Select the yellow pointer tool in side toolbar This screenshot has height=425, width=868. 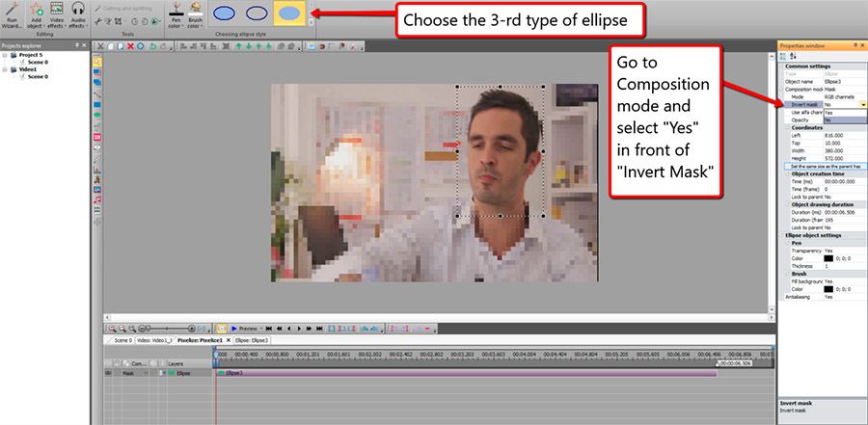click(x=97, y=62)
